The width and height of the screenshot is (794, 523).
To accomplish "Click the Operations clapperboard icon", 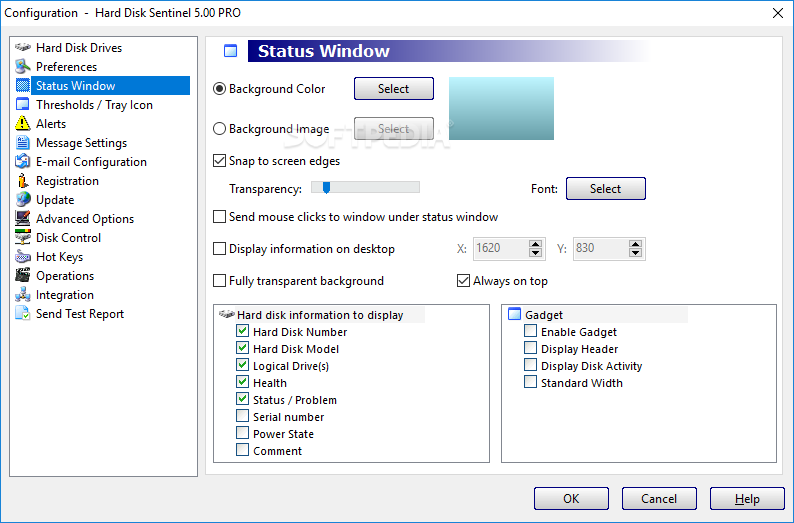I will (22, 275).
